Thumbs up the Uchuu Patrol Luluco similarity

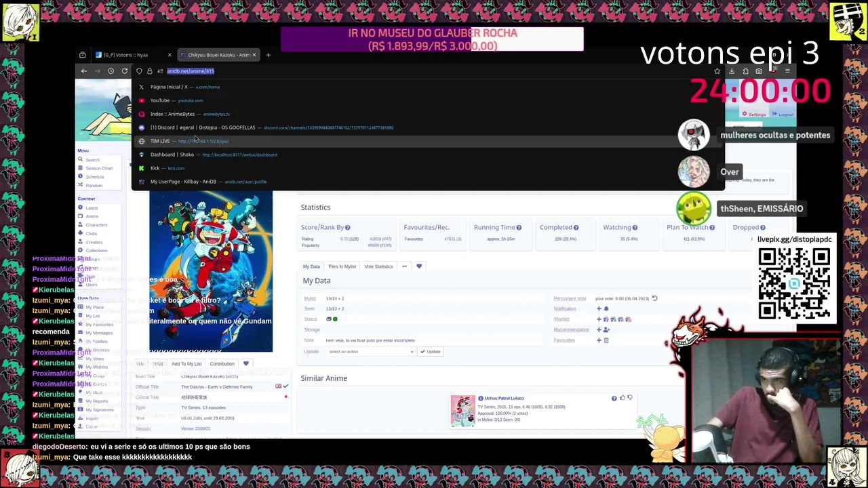point(623,398)
